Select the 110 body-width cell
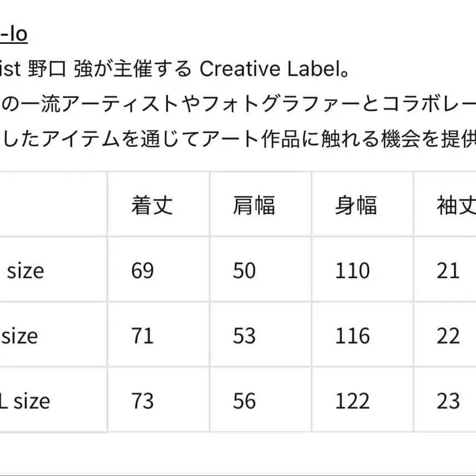The width and height of the screenshot is (476, 476). pyautogui.click(x=353, y=271)
